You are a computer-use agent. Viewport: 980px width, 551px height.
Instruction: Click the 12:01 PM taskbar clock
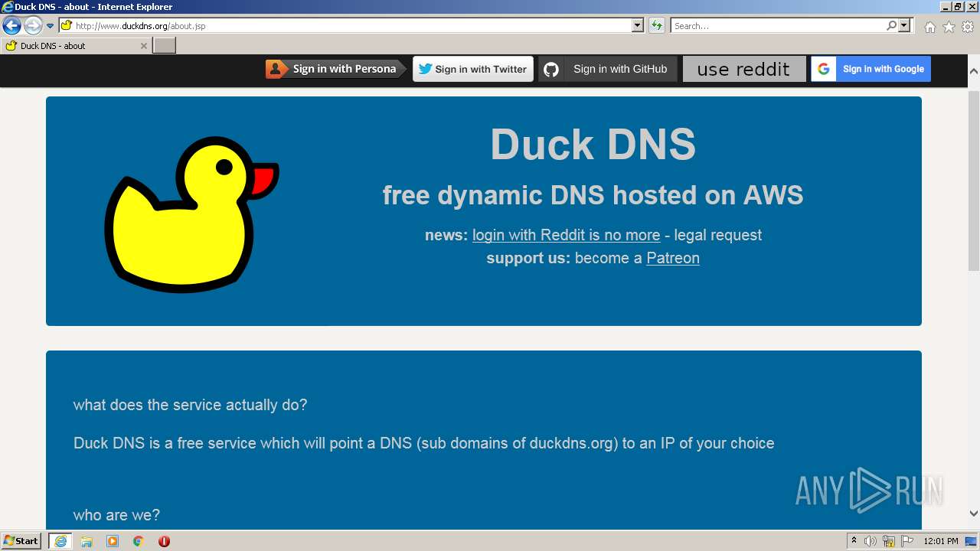pyautogui.click(x=941, y=541)
